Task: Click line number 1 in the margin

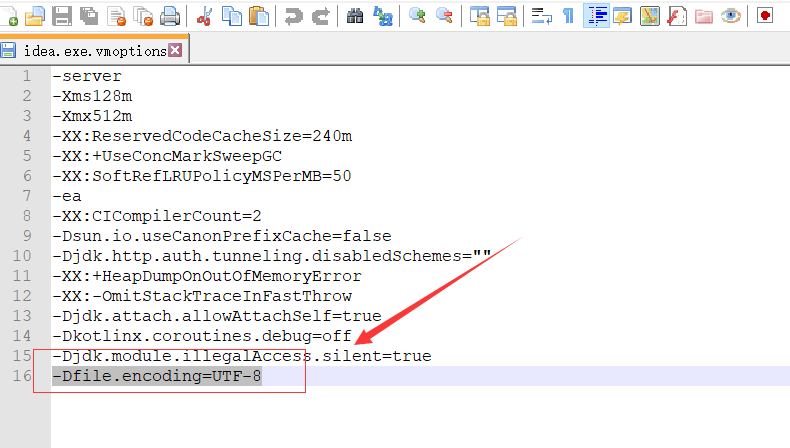Action: [27, 76]
